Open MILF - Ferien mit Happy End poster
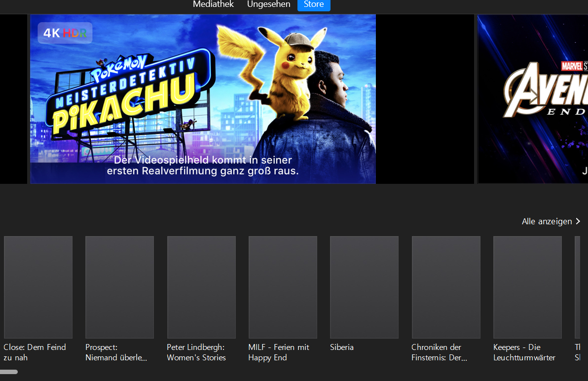588x381 pixels. (x=283, y=287)
